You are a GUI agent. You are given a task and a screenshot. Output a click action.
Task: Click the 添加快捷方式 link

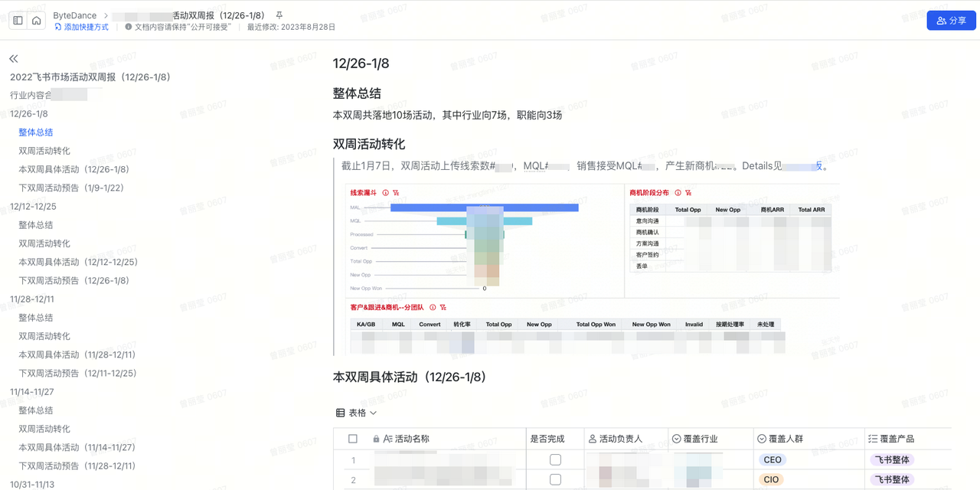[81, 27]
